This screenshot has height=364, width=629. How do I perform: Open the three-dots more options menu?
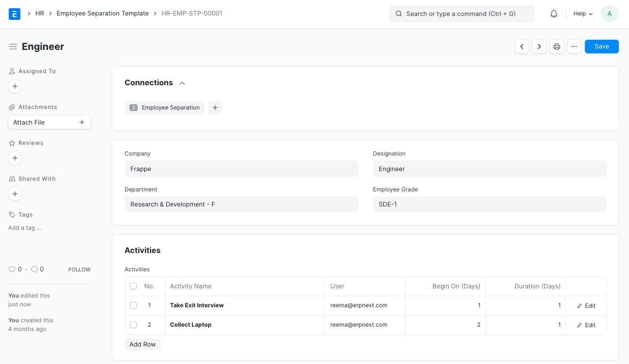pyautogui.click(x=574, y=47)
